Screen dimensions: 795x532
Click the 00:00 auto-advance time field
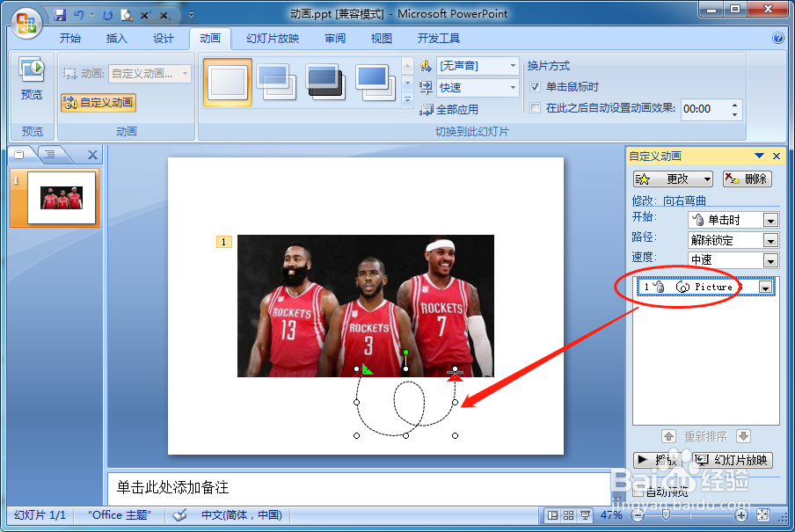click(704, 109)
